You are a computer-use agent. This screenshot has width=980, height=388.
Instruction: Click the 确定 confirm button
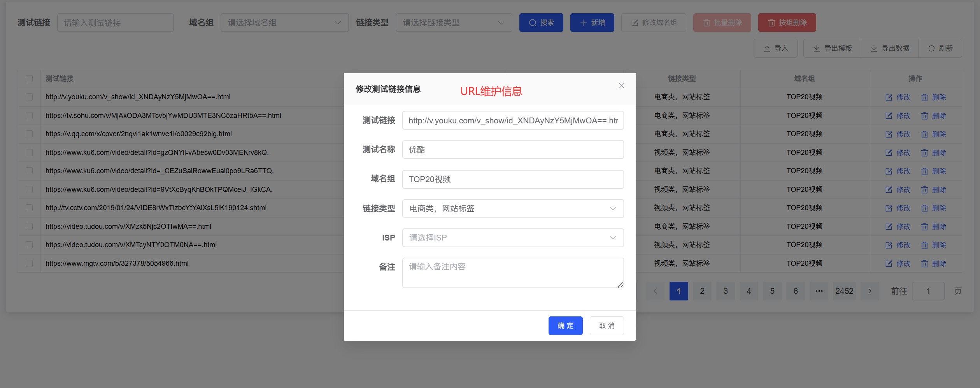[x=565, y=326]
